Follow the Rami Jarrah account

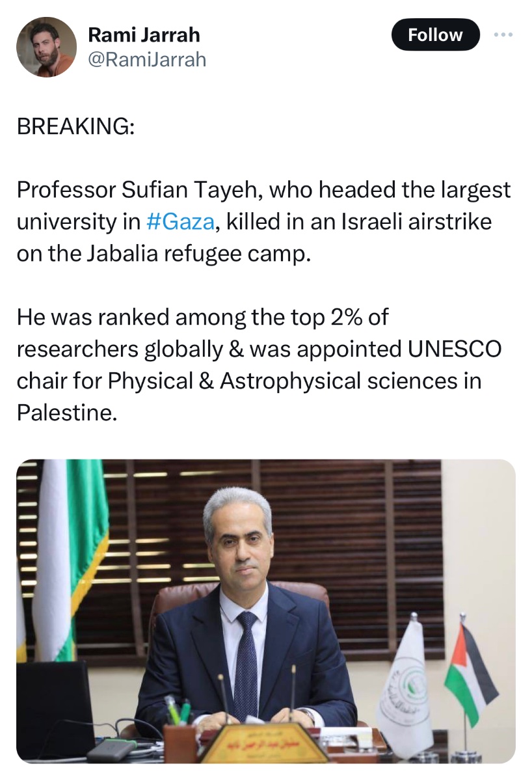[435, 34]
